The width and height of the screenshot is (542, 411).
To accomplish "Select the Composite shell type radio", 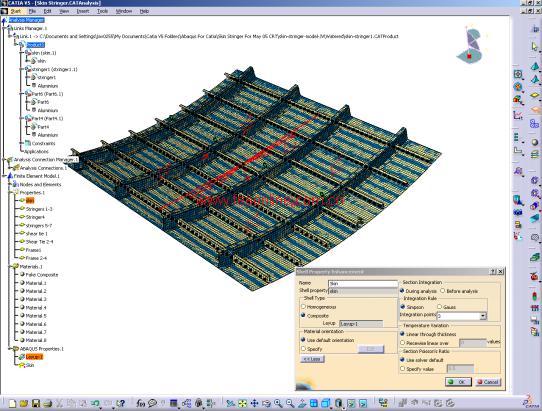I will click(303, 315).
